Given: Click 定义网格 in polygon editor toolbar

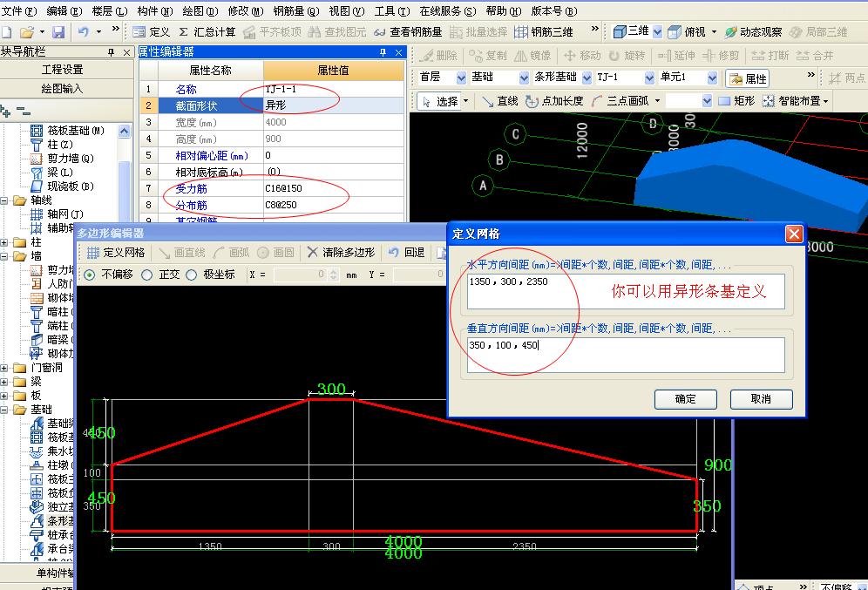Looking at the screenshot, I should 116,253.
